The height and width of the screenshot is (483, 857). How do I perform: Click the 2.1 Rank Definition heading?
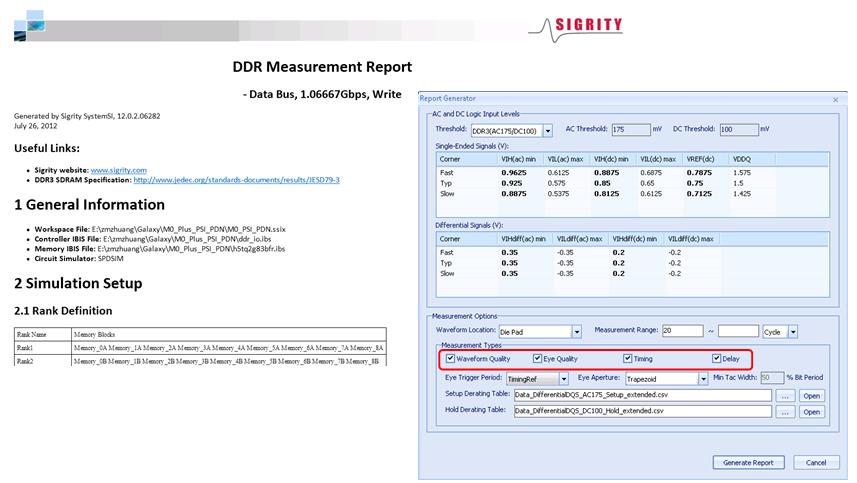click(x=63, y=310)
